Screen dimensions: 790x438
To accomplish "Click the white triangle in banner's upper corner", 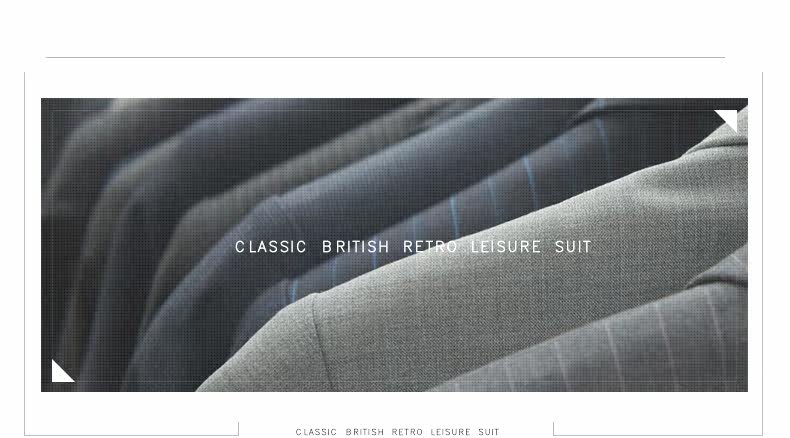I will tap(730, 118).
